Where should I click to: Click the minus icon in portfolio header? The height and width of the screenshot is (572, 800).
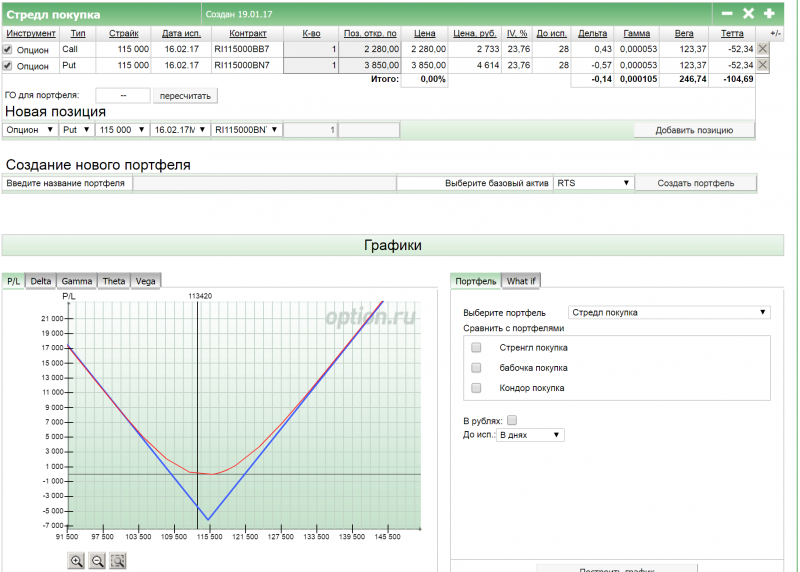(x=727, y=14)
